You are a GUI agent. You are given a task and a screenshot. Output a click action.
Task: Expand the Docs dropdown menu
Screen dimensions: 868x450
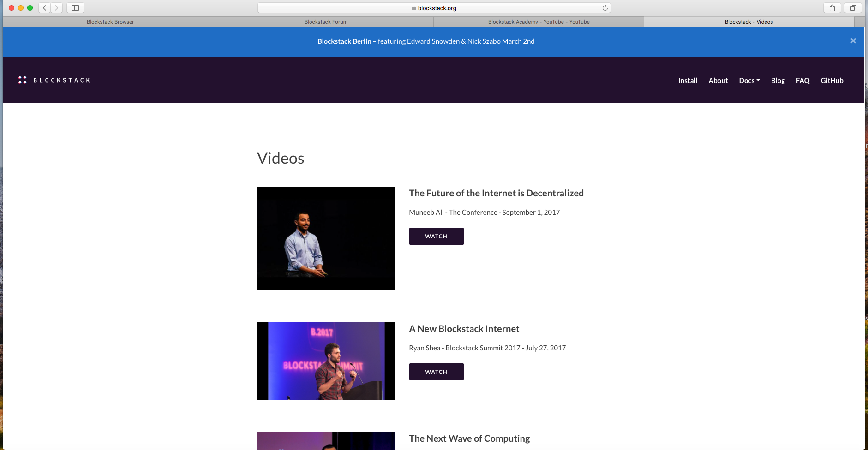(749, 80)
